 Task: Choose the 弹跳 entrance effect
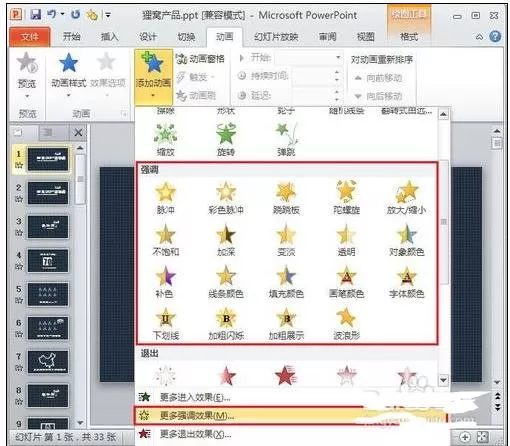tap(286, 140)
